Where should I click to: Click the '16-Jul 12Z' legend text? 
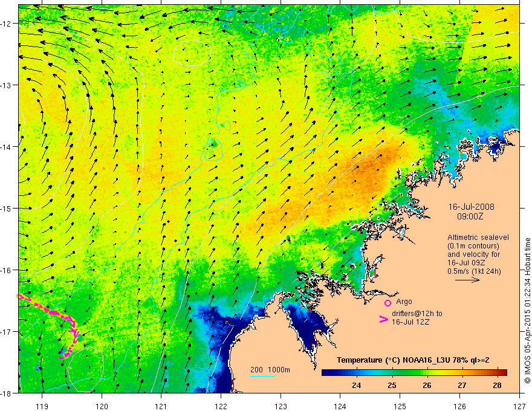pyautogui.click(x=410, y=322)
